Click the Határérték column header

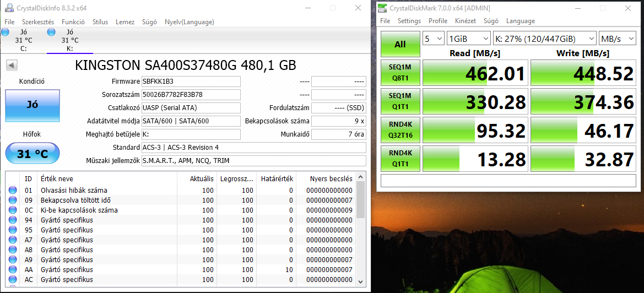tap(277, 178)
